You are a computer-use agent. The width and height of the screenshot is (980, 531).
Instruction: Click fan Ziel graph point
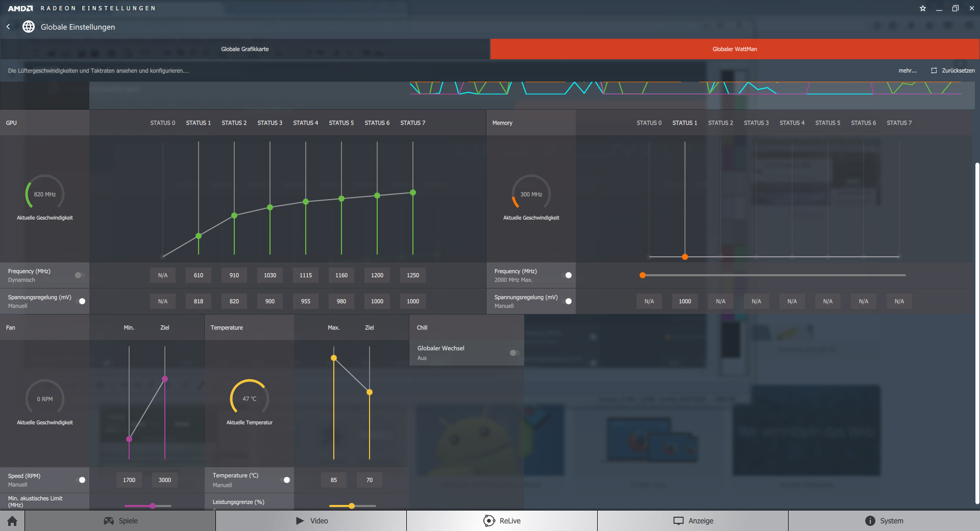[165, 379]
